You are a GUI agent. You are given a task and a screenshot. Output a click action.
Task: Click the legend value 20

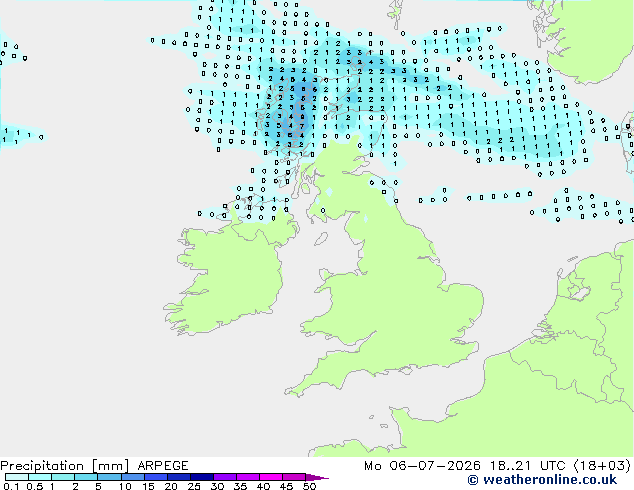tap(171, 486)
